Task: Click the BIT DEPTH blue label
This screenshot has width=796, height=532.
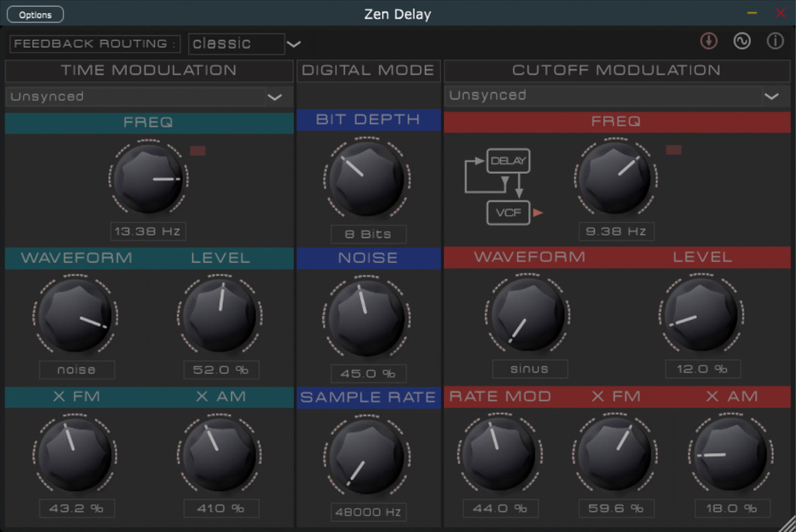Action: (x=368, y=120)
